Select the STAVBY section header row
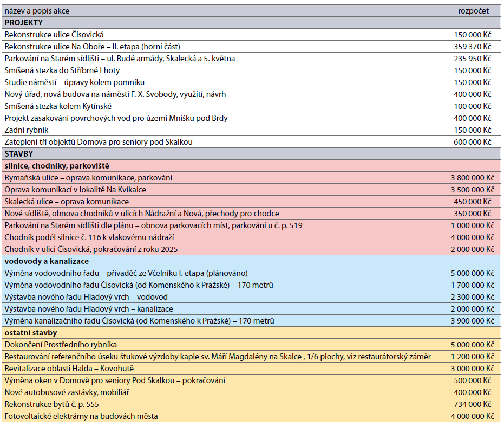Viewport: 504px width, 426px height. click(19, 154)
